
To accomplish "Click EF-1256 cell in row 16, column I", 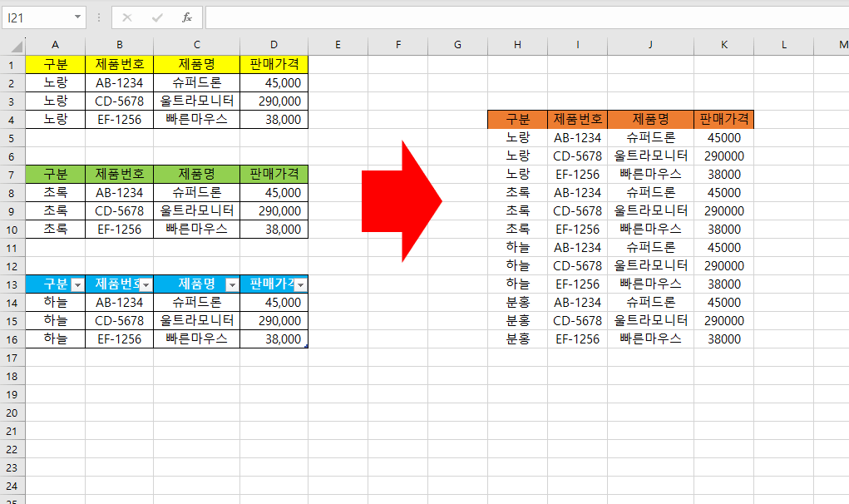I will [x=578, y=339].
